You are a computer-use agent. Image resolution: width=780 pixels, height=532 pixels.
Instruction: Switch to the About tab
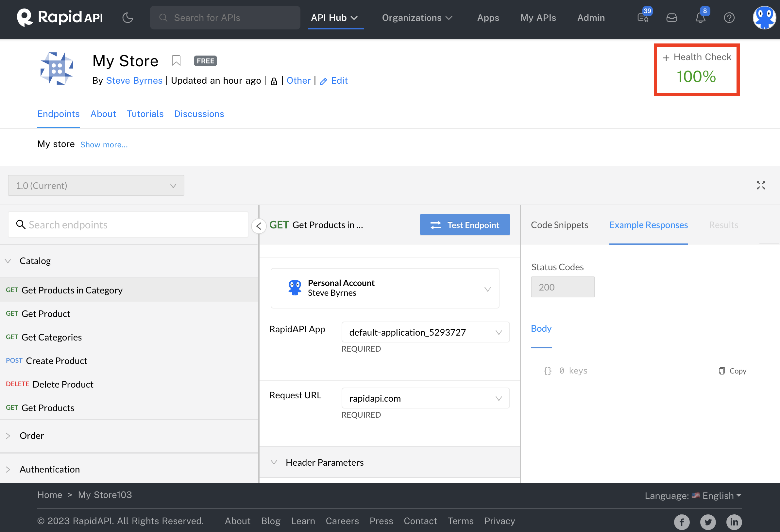[x=103, y=114]
